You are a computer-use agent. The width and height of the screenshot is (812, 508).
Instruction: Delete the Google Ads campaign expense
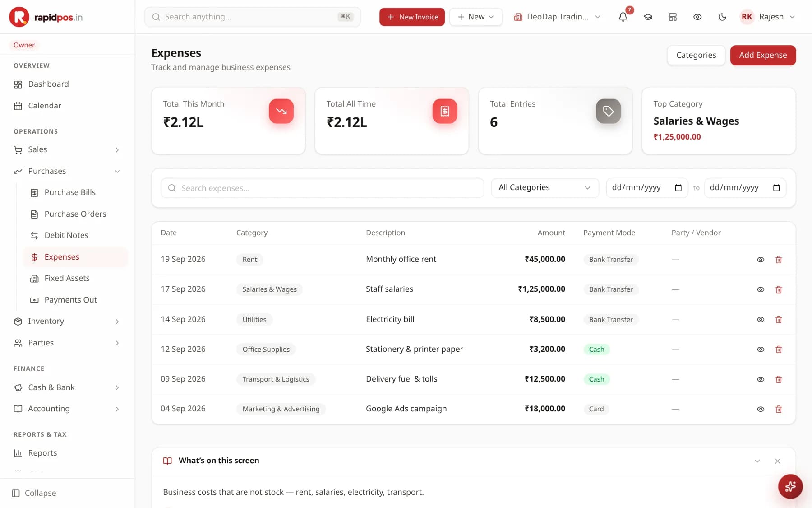(779, 409)
